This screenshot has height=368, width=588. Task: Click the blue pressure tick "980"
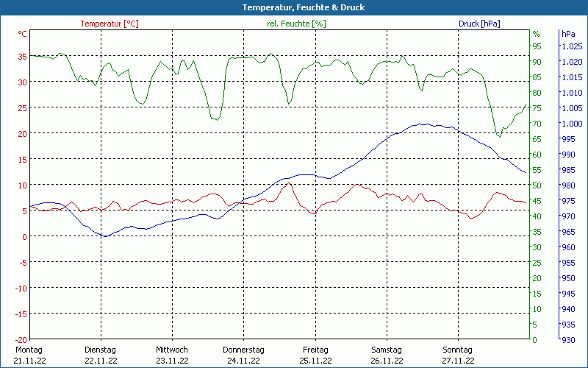point(568,185)
